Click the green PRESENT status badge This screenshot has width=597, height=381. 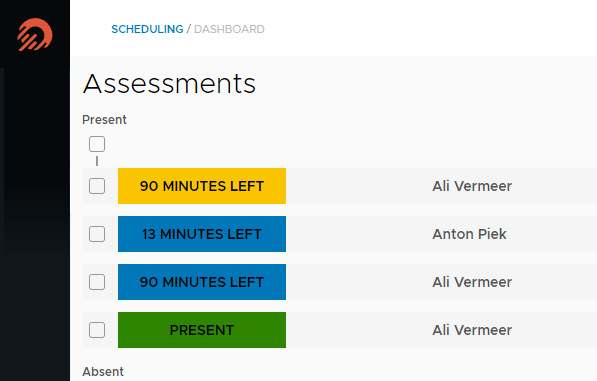pyautogui.click(x=202, y=330)
